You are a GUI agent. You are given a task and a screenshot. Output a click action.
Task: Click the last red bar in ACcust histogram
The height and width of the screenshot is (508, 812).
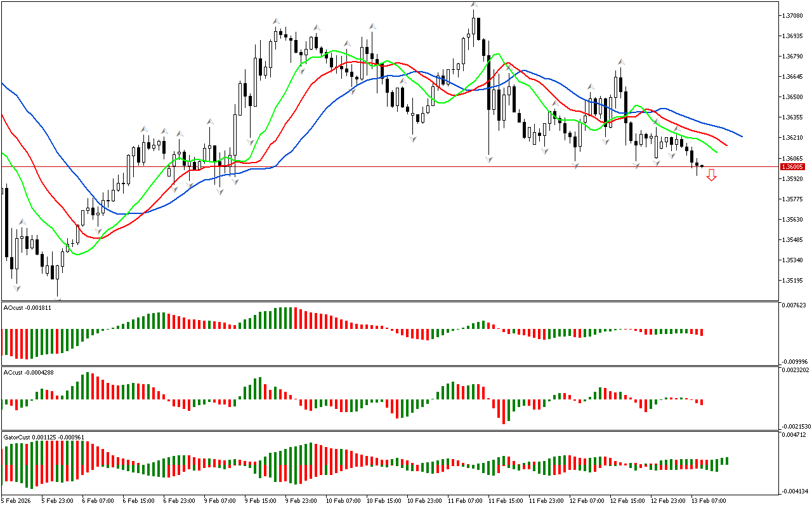[x=702, y=402]
